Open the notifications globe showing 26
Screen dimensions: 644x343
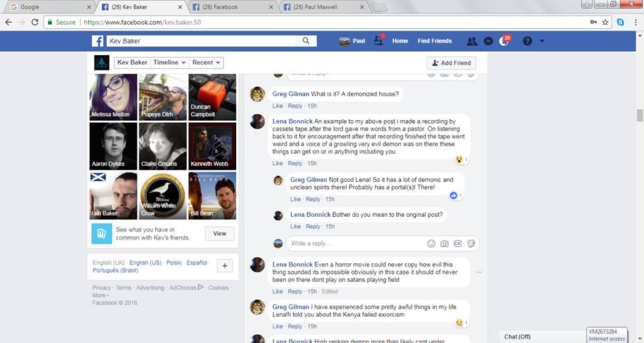[x=504, y=41]
